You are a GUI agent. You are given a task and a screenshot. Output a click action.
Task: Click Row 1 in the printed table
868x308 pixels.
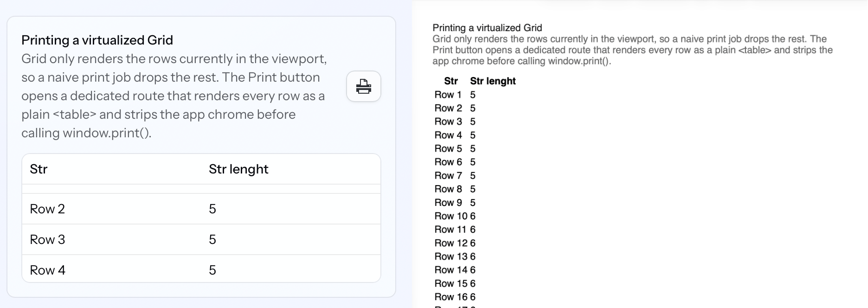[x=448, y=95]
